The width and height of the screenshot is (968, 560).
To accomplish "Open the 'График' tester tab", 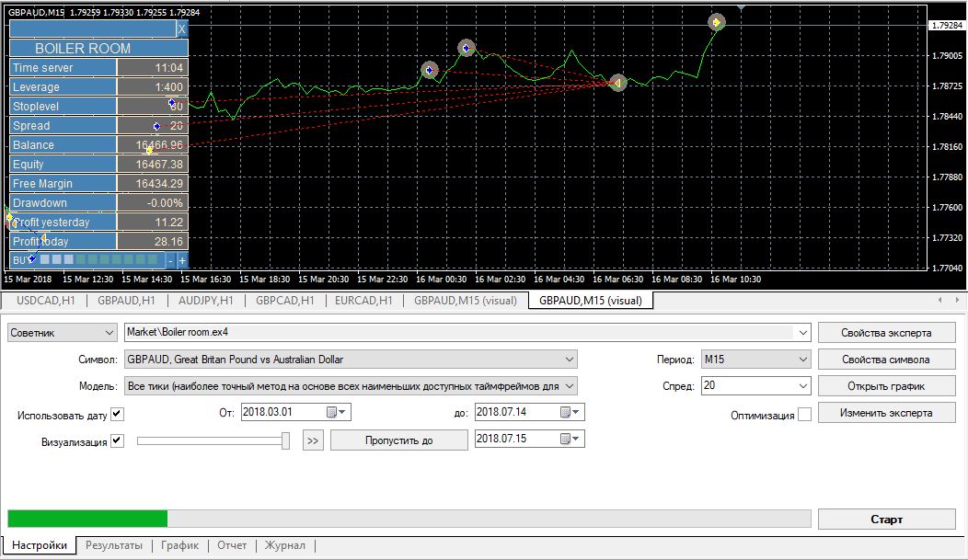I will pos(179,545).
